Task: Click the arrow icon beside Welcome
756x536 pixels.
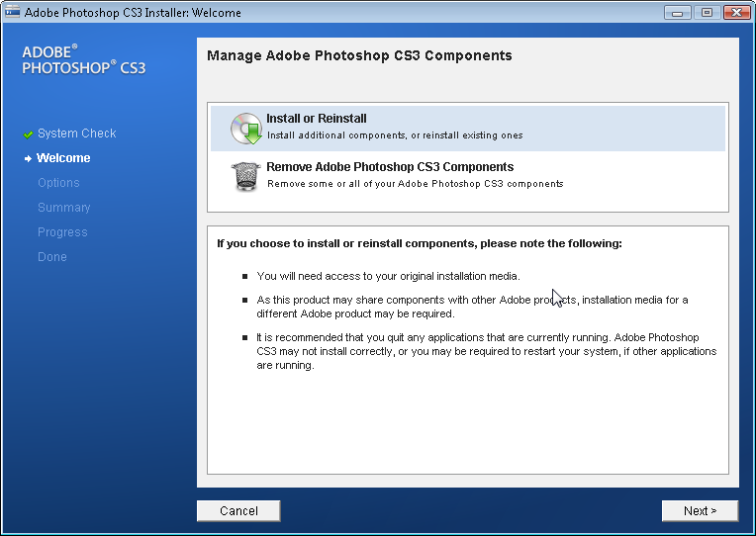Action: click(x=28, y=158)
